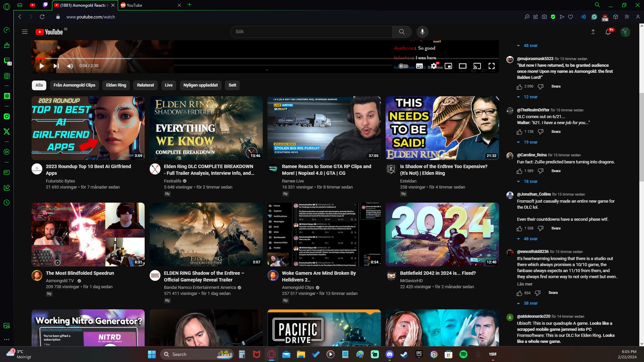Turn on subtitles with the CC icon
The image size is (644, 362).
pos(419,66)
